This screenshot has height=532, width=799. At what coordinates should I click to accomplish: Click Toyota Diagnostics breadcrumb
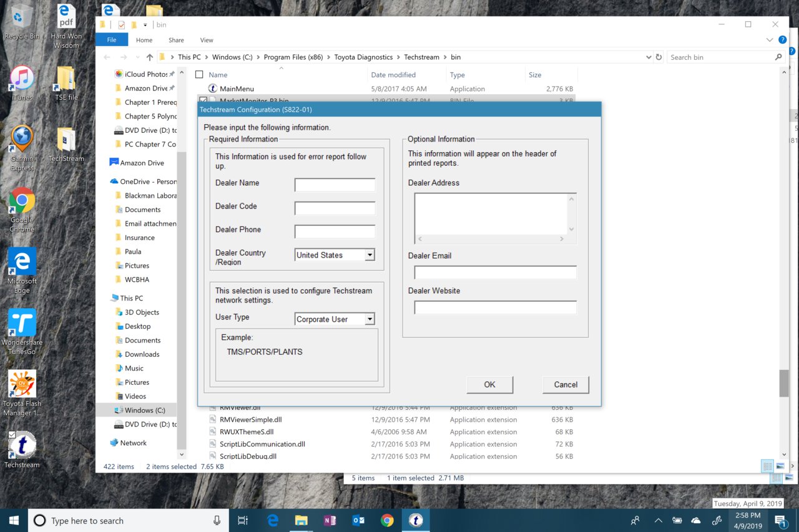pos(364,57)
